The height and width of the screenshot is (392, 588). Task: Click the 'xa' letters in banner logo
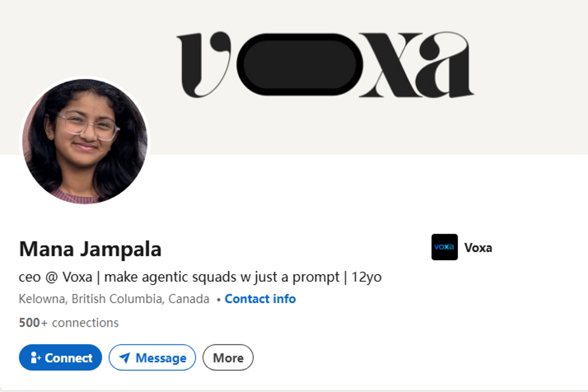(x=416, y=65)
